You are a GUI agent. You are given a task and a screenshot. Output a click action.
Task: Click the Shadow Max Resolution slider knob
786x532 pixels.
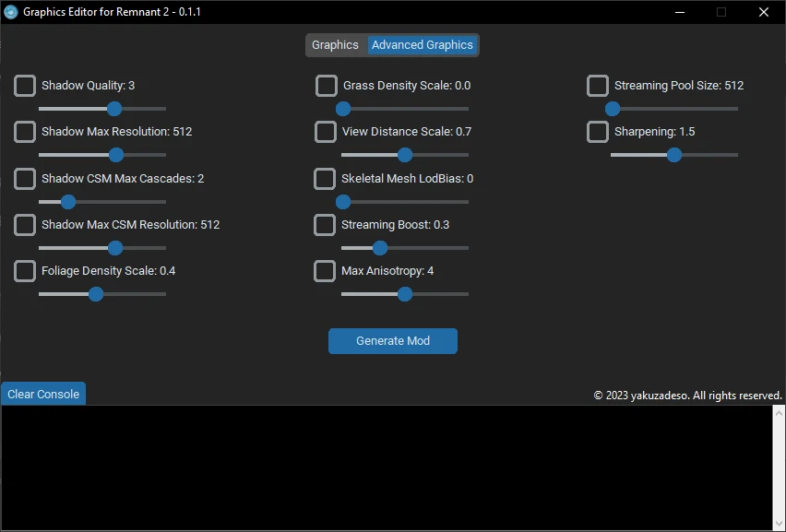point(116,155)
